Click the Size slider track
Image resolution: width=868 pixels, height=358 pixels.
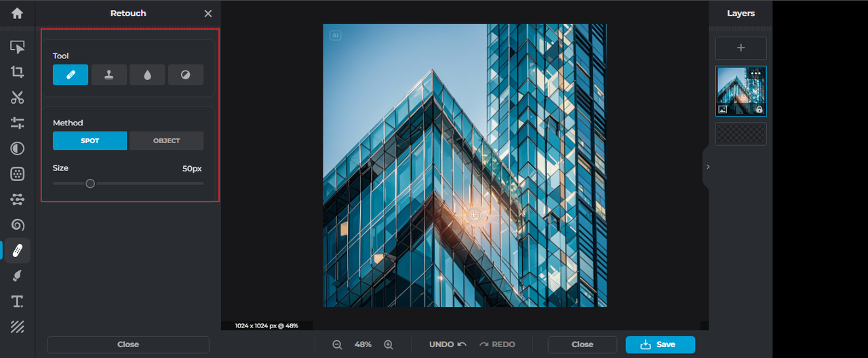click(128, 183)
